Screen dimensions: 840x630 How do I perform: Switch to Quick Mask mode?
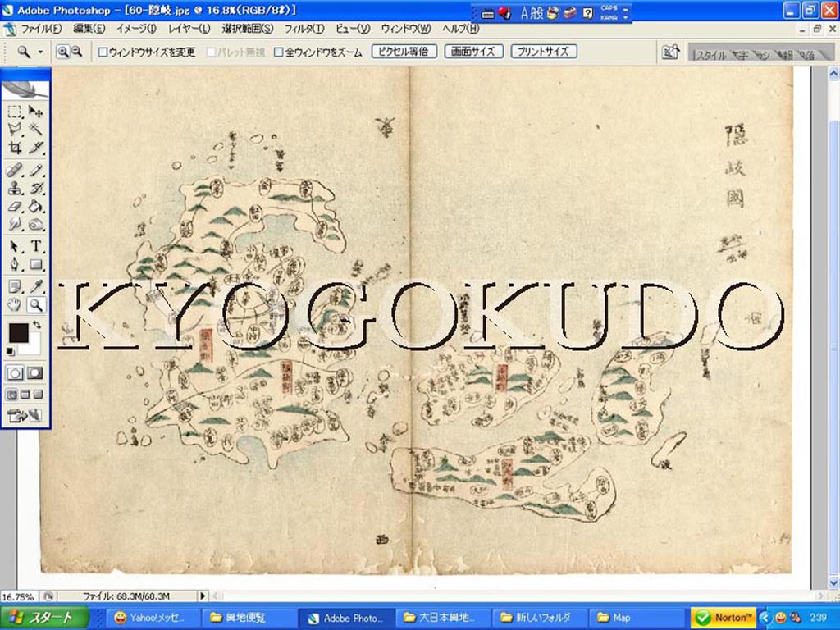click(35, 373)
